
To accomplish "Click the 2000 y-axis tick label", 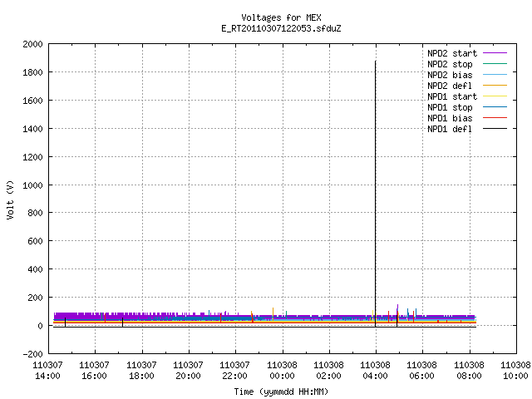I will click(x=32, y=44).
